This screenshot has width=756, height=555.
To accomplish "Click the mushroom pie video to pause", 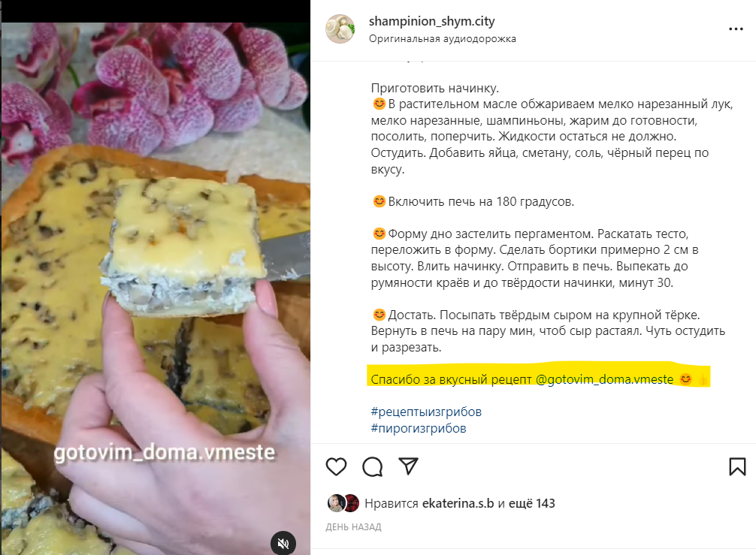I will (x=156, y=288).
